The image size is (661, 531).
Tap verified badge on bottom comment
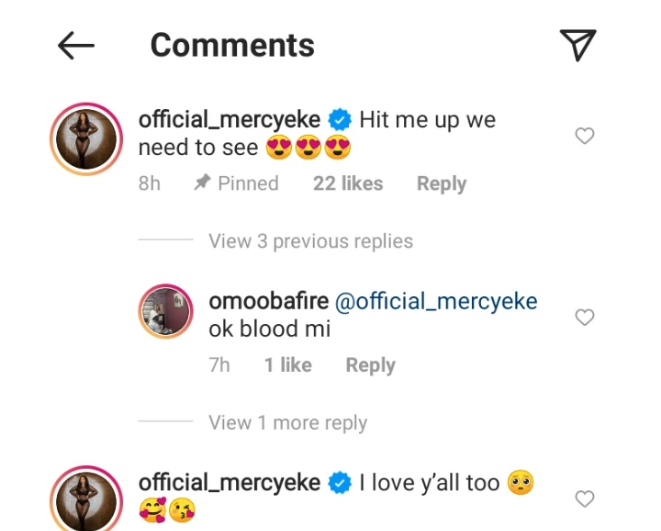tap(340, 484)
